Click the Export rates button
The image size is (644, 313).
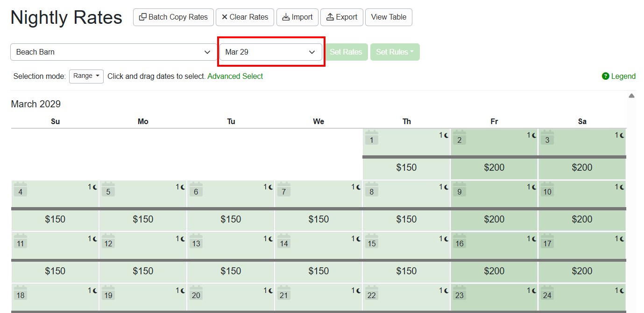click(342, 17)
